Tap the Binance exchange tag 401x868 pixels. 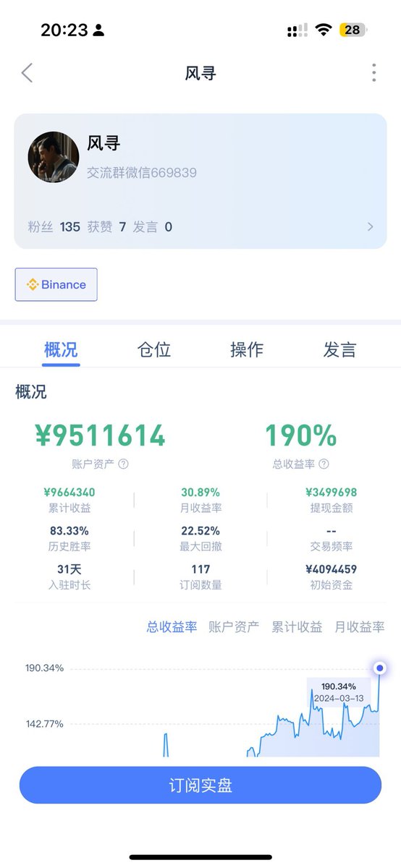[x=56, y=284]
